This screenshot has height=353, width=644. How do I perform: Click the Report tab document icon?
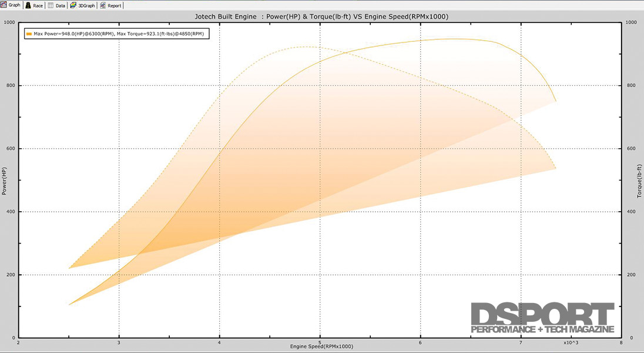pos(103,5)
